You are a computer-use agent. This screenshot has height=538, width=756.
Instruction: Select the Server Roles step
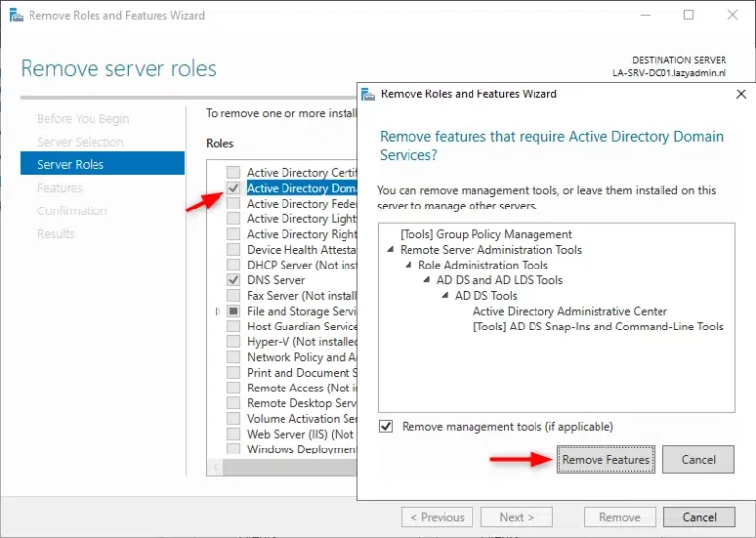coord(102,163)
